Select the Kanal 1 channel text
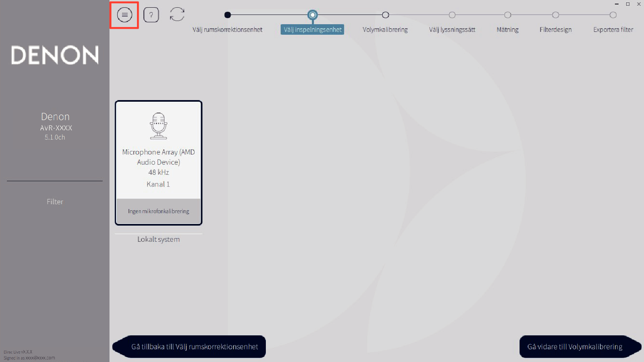The width and height of the screenshot is (644, 362). [158, 184]
